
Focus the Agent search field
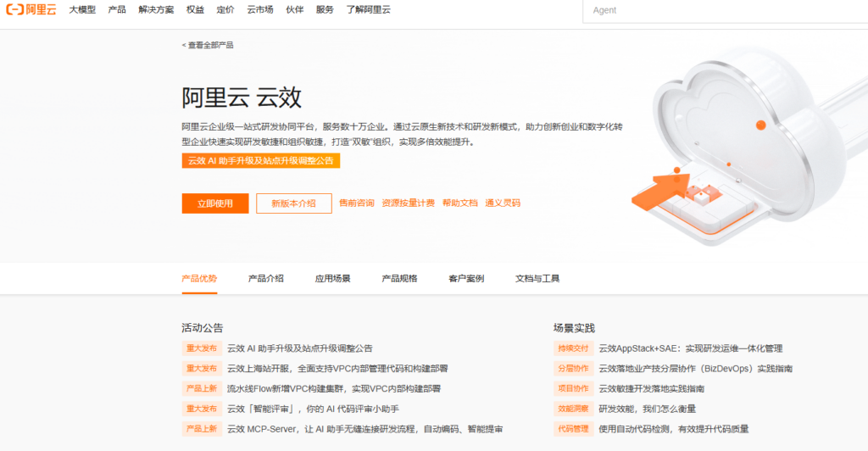click(x=726, y=10)
